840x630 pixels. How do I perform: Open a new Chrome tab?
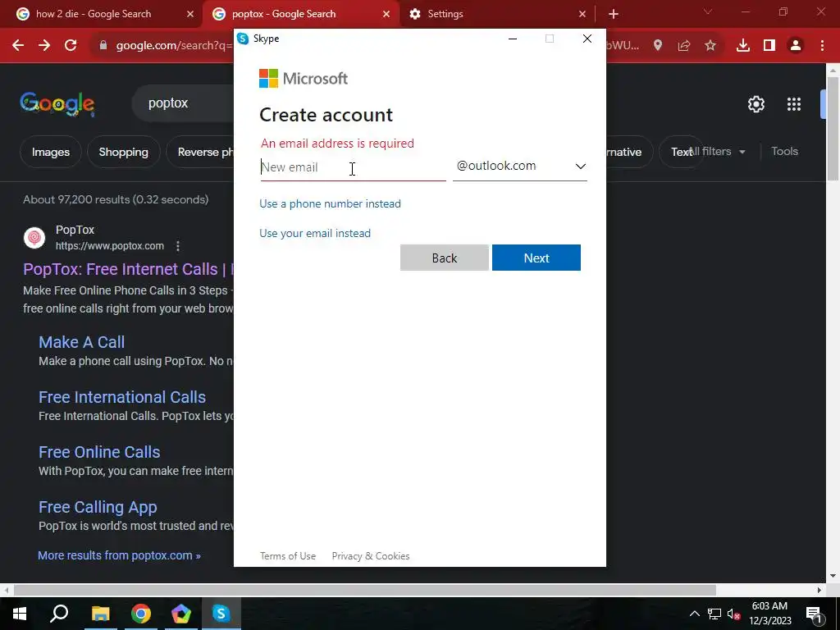pyautogui.click(x=614, y=14)
